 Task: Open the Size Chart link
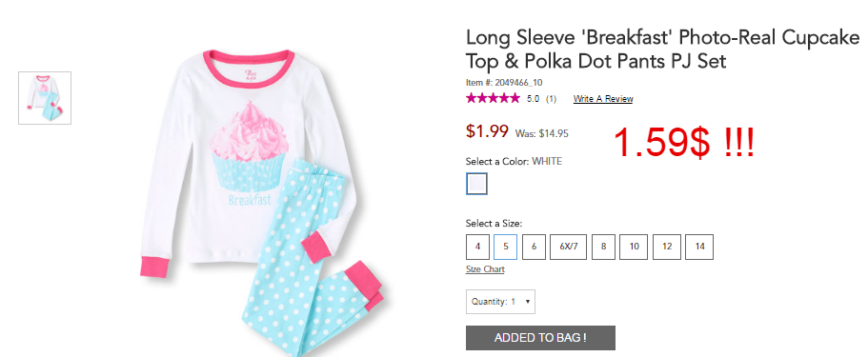(x=485, y=269)
